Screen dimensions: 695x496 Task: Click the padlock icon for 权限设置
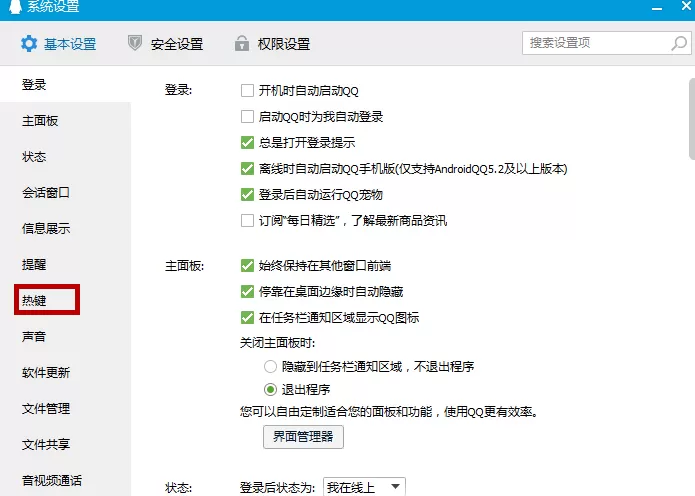click(242, 43)
